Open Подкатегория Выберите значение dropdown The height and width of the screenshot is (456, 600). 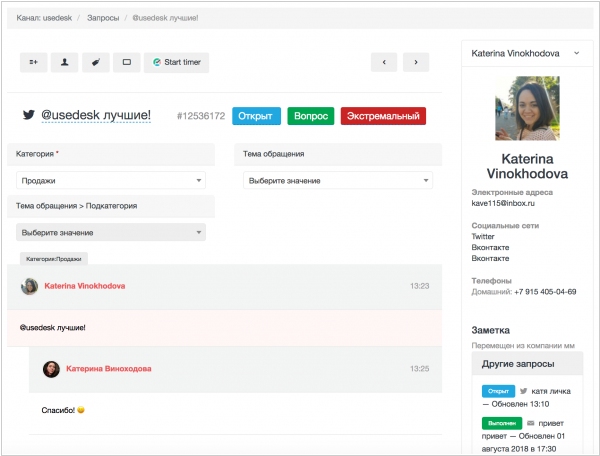tap(111, 232)
